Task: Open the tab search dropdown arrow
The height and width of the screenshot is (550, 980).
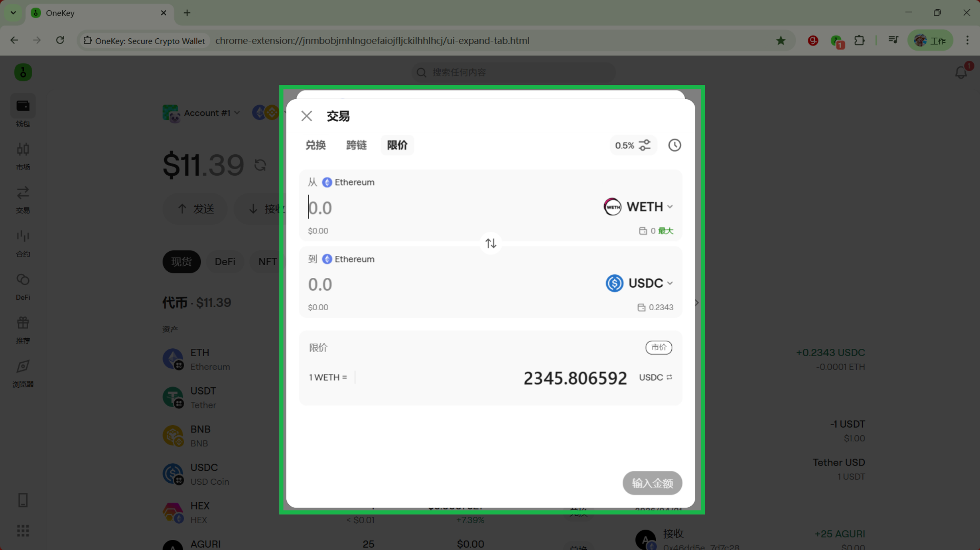Action: (13, 13)
